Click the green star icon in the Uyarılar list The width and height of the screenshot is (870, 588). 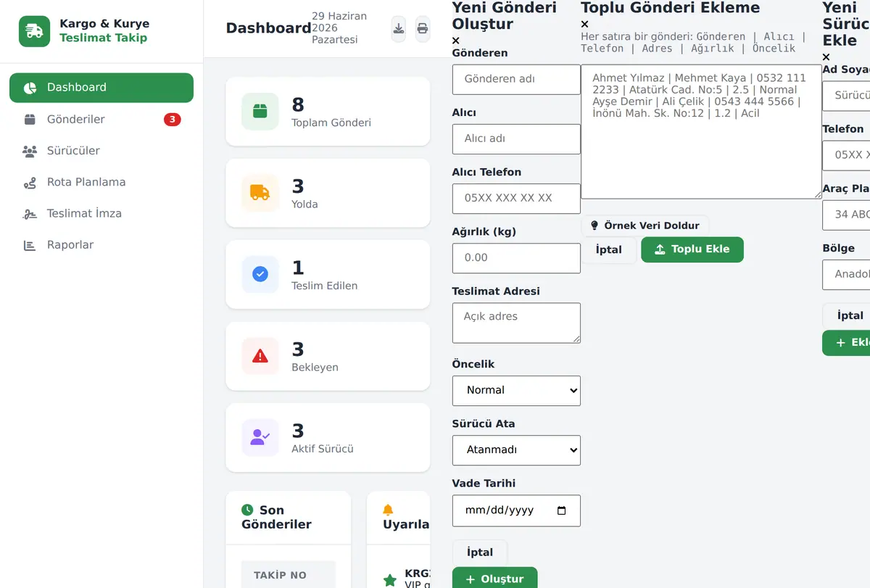390,580
